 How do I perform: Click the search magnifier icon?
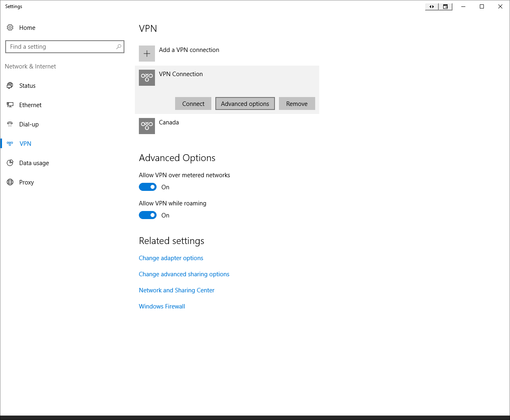pos(119,47)
